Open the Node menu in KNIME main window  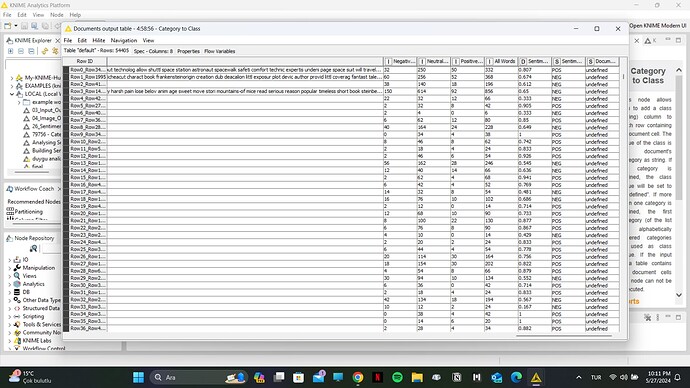coord(57,15)
